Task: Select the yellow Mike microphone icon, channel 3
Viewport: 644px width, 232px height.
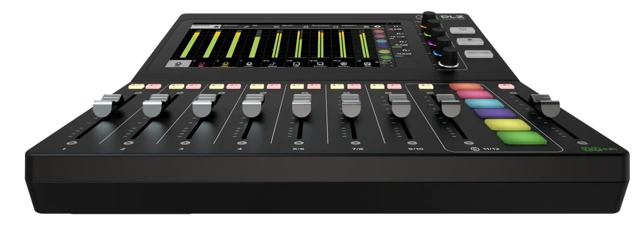Action: (225, 64)
